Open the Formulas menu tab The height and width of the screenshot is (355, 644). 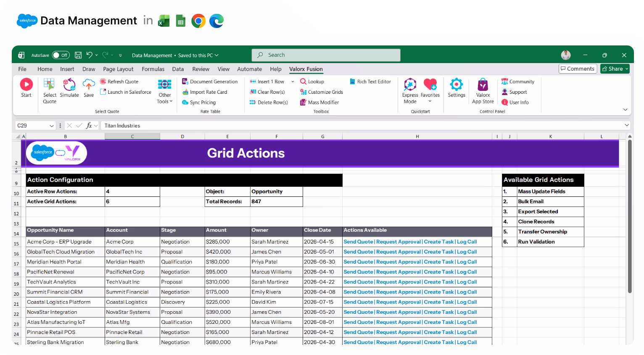(153, 69)
